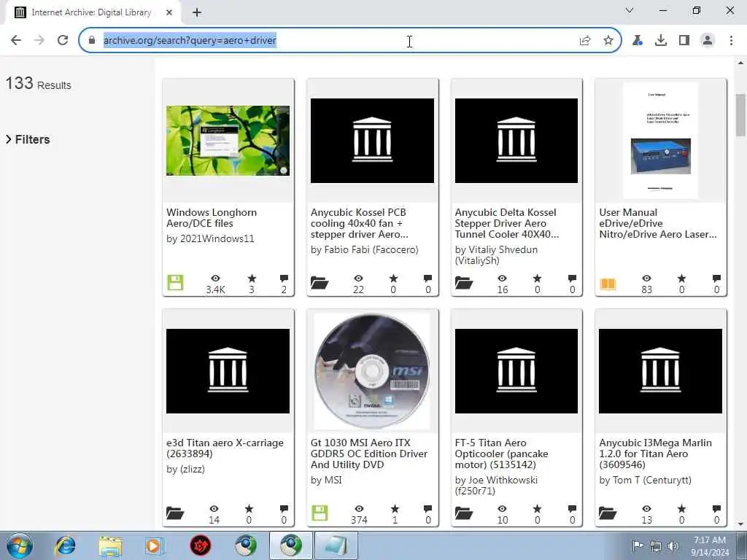747x560 pixels.
Task: Open the Windows Start button
Action: pyautogui.click(x=19, y=545)
